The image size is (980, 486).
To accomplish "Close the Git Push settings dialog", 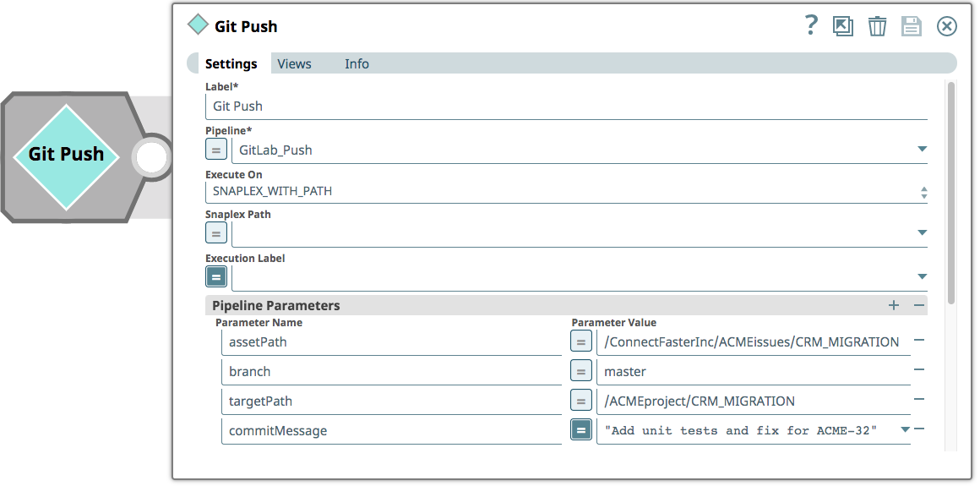I will pos(947,26).
